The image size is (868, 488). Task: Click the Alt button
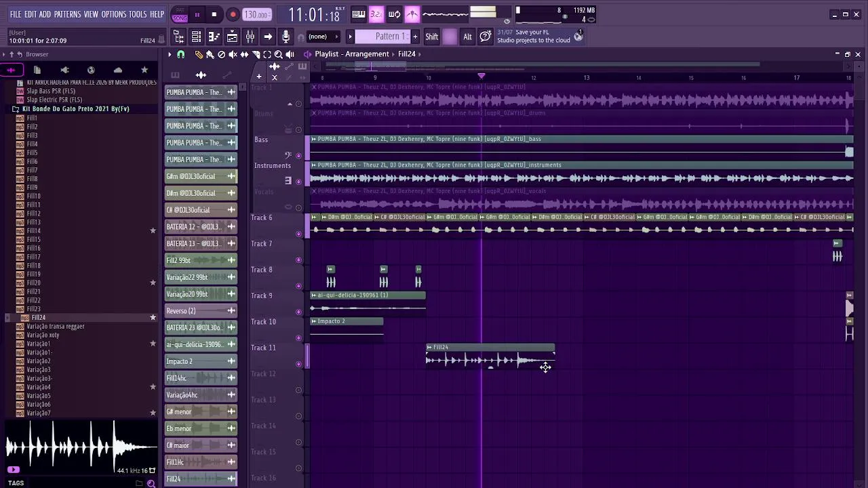(x=467, y=37)
